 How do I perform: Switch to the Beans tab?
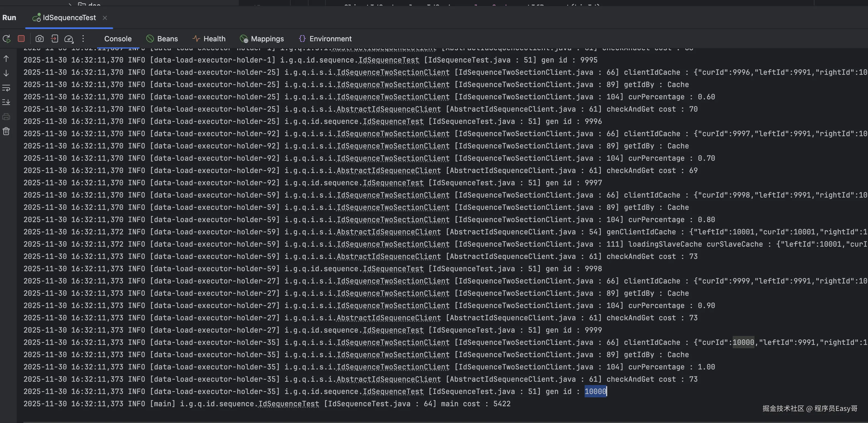[162, 39]
